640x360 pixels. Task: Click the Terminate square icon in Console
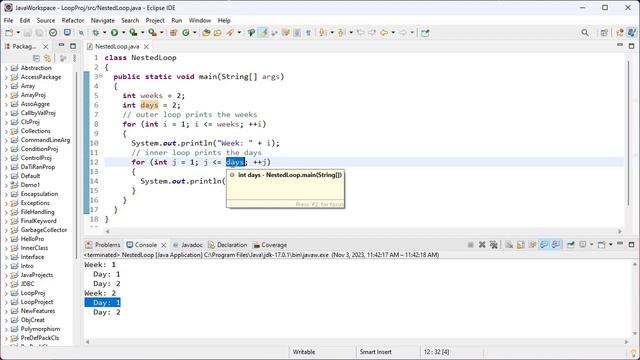471,244
